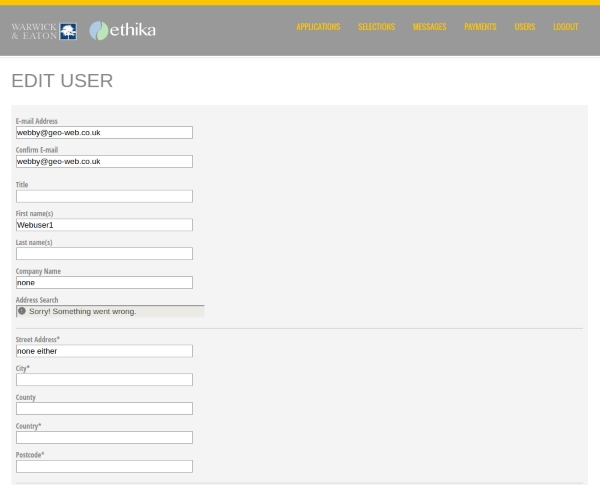Click the 'E-mail Address' label
Screen dimensions: 600x485
click(37, 121)
